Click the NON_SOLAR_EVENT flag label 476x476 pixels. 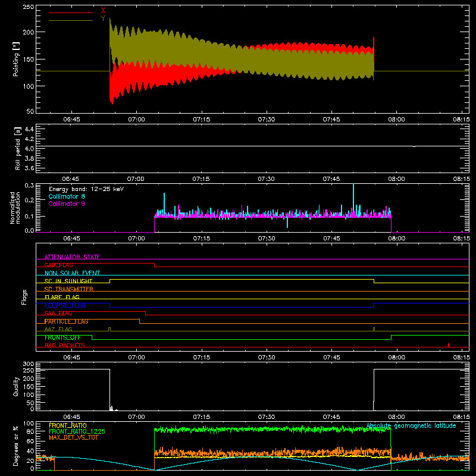coord(72,273)
